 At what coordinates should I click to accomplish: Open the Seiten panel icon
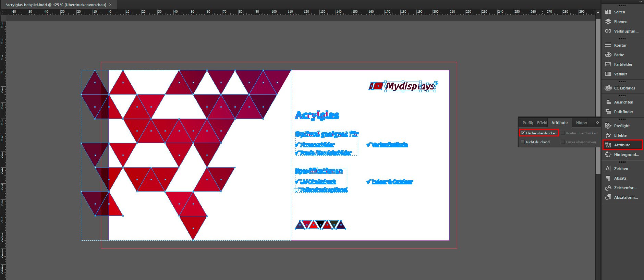point(608,12)
